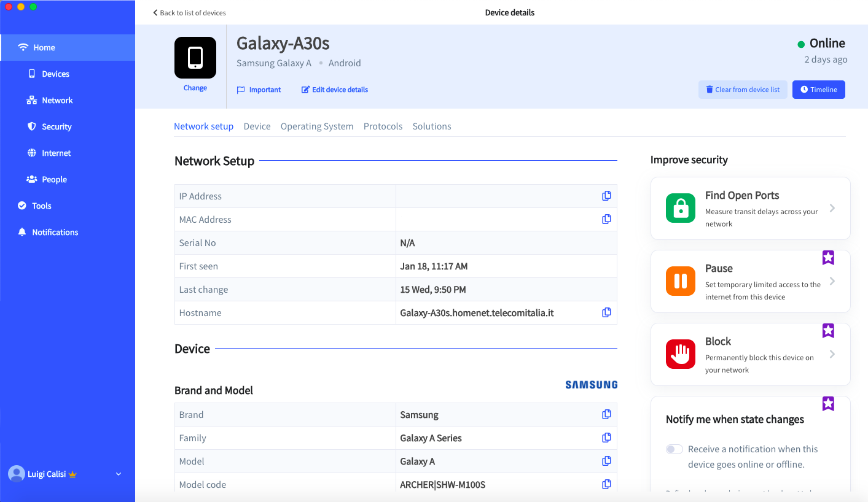Screen dimensions: 868x502
Task: Click model code ARCHER|SHW-M100S
Action: (442, 485)
